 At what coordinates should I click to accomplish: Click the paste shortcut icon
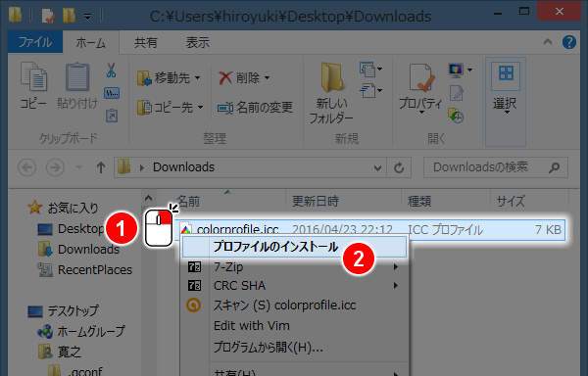point(112,116)
